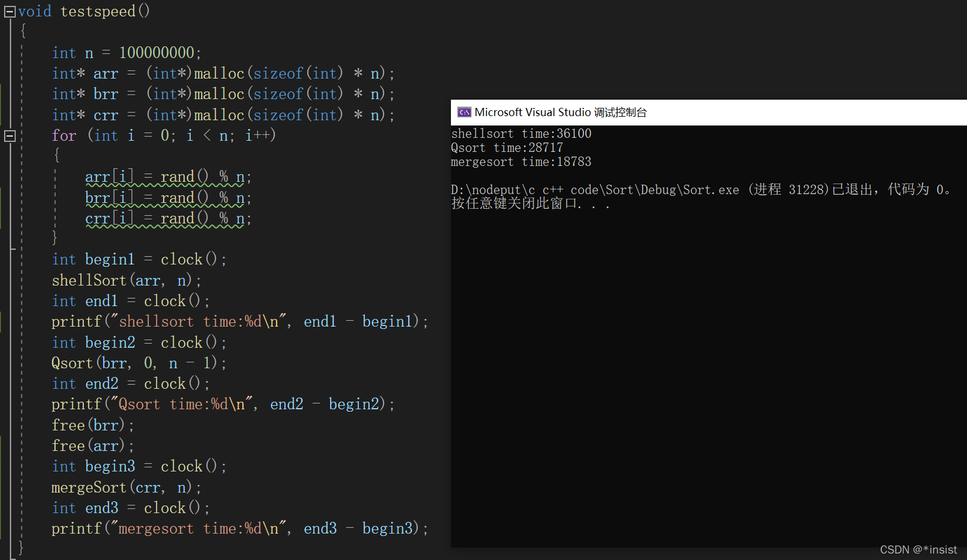
Task: Click console output 'Qsort time:28717'
Action: 507,148
